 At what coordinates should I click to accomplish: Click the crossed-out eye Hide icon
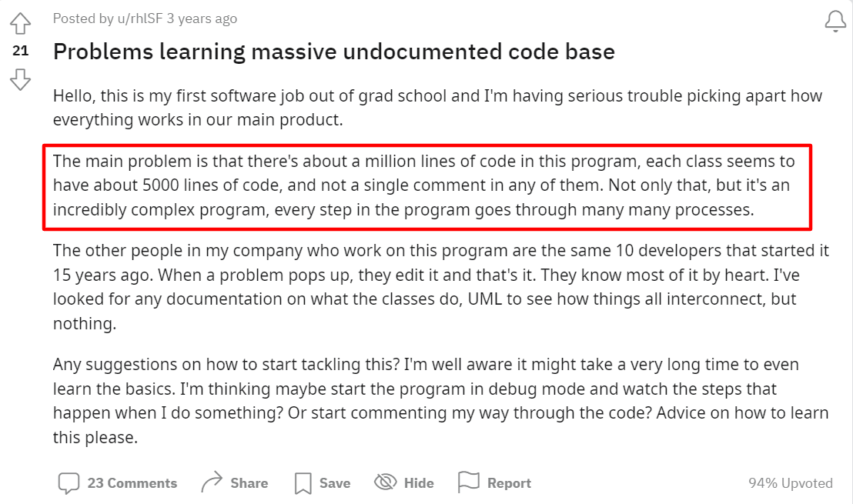coord(385,482)
